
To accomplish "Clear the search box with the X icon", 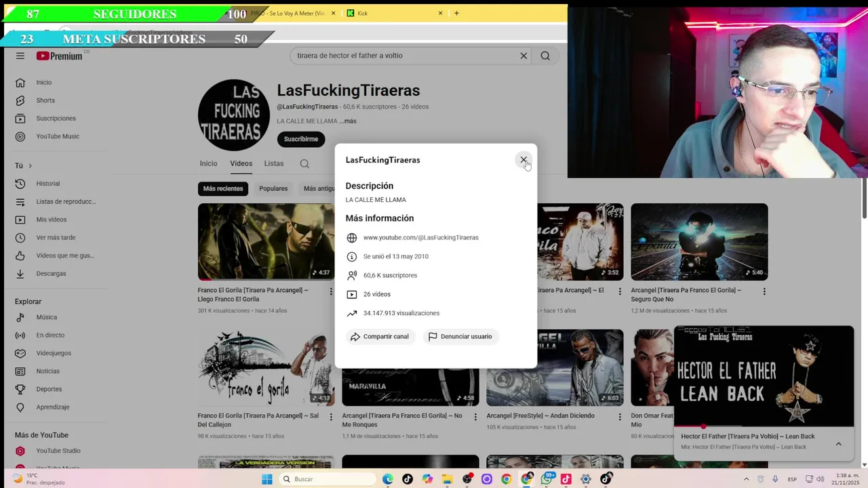I will point(524,56).
